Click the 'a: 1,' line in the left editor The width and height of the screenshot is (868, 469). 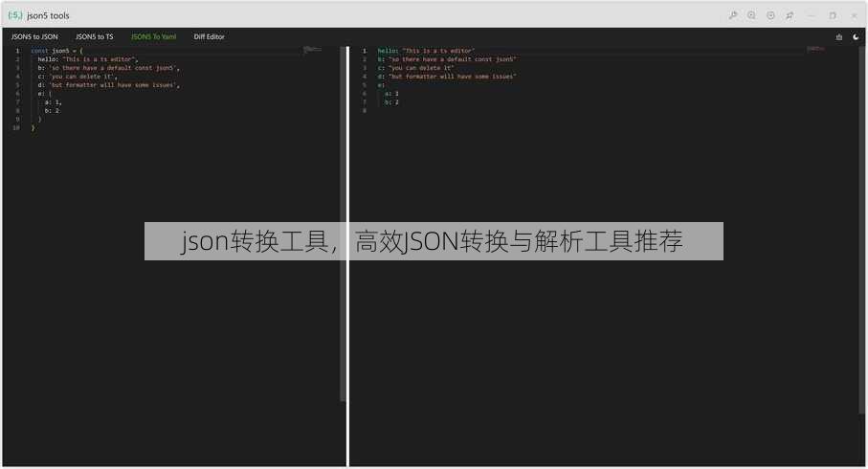pos(54,102)
